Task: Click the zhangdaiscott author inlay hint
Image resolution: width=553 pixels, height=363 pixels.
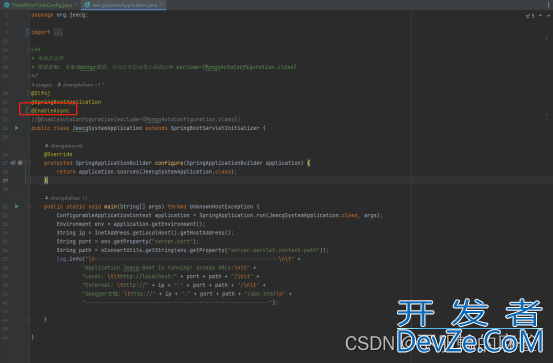Action: [63, 146]
